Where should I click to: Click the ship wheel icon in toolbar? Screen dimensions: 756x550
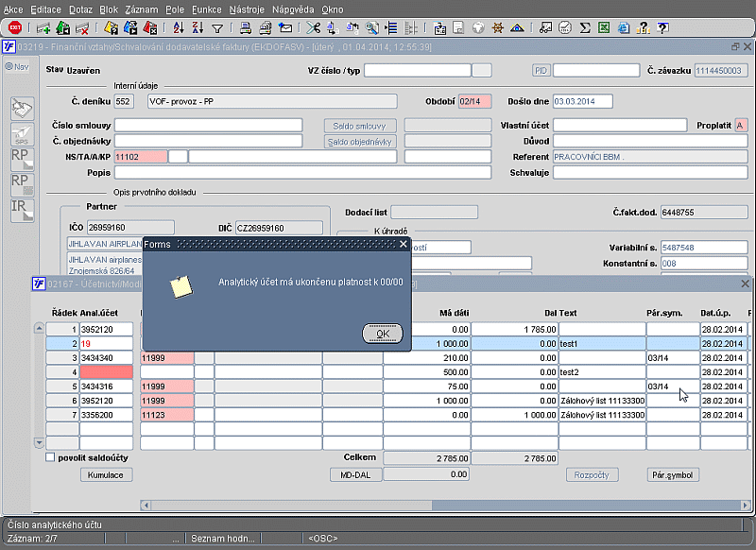498,28
